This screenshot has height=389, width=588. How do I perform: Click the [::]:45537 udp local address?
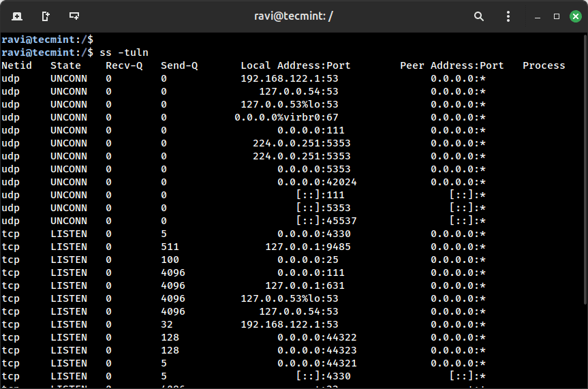(x=326, y=221)
